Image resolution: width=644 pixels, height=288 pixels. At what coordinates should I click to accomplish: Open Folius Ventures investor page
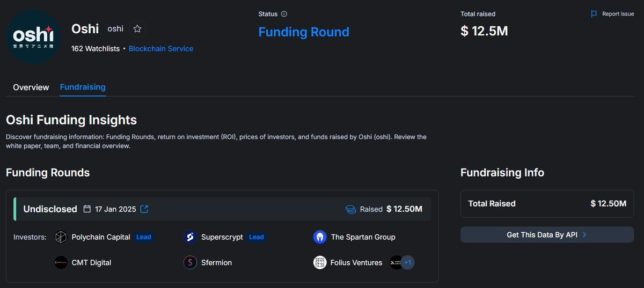pos(357,263)
